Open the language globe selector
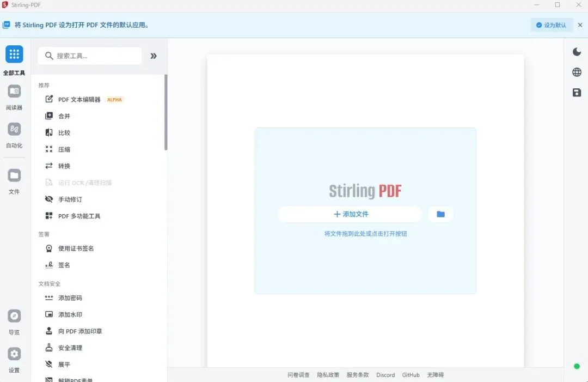588x382 pixels. 577,72
